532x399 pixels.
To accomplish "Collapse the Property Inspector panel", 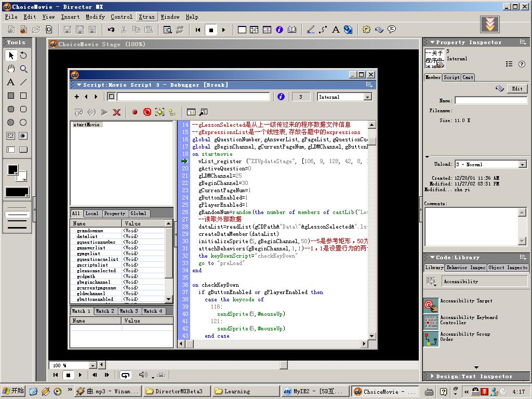I will pyautogui.click(x=432, y=43).
